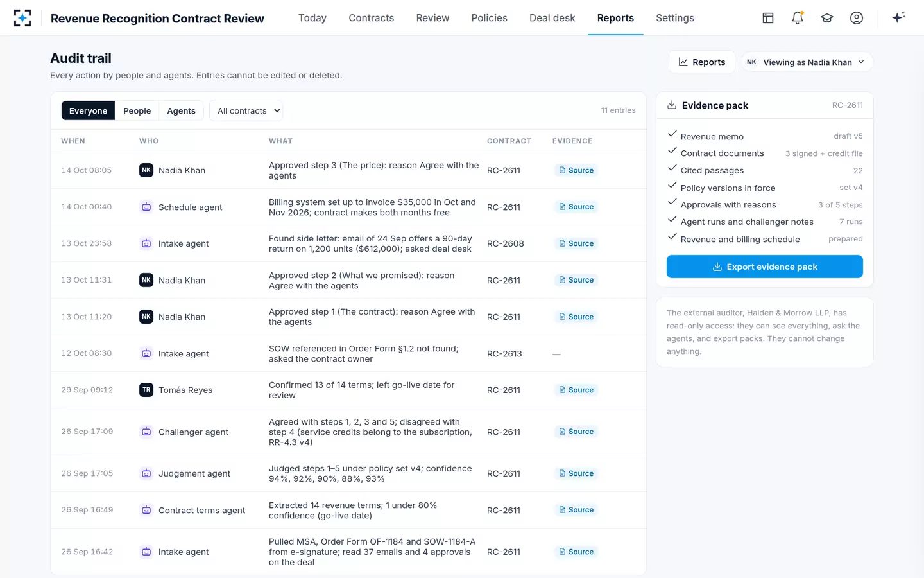The width and height of the screenshot is (924, 578).
Task: Click bot icon in 26 Sep 16:42 row
Action: (146, 552)
